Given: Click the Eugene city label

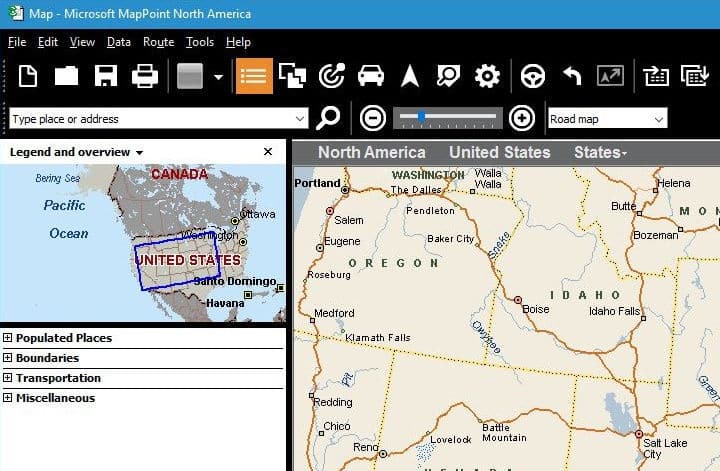Looking at the screenshot, I should click(342, 241).
